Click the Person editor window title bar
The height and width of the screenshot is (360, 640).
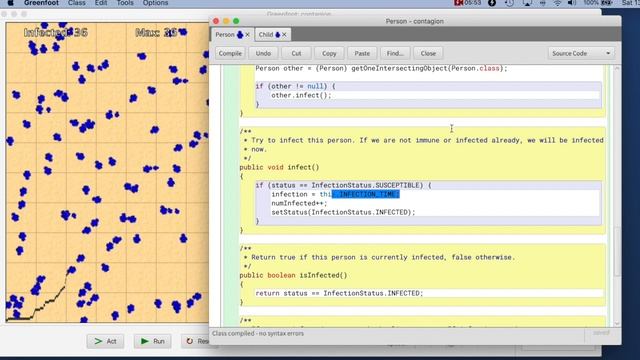click(415, 21)
